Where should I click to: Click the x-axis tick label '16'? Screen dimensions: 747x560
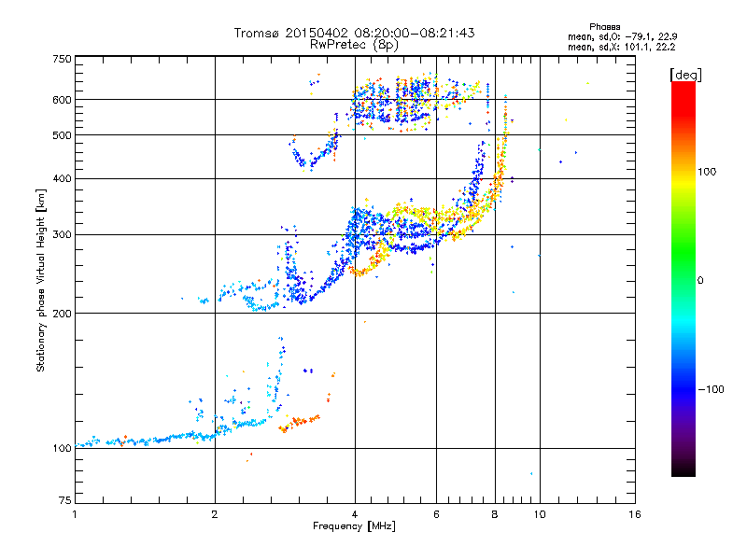[635, 514]
